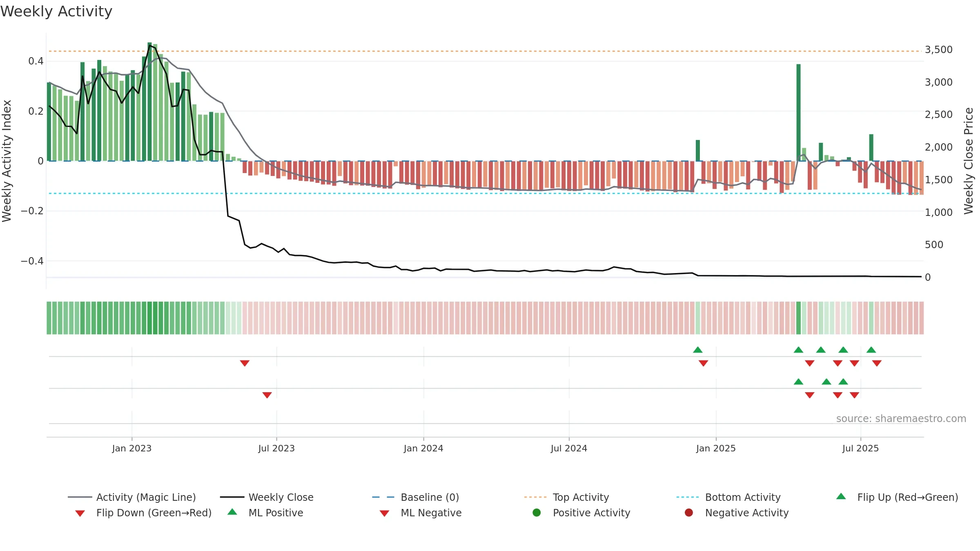Toggle the Flip Down (Green→Red) legend entry
Screen dimensions: 980x551
(143, 513)
